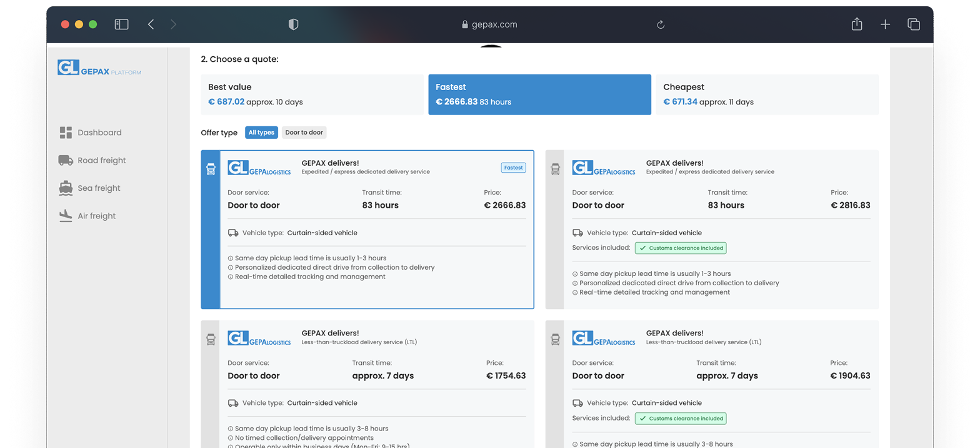The height and width of the screenshot is (448, 980).
Task: Click GEPA Logistics logo on €1754.63 offer
Action: click(x=259, y=338)
